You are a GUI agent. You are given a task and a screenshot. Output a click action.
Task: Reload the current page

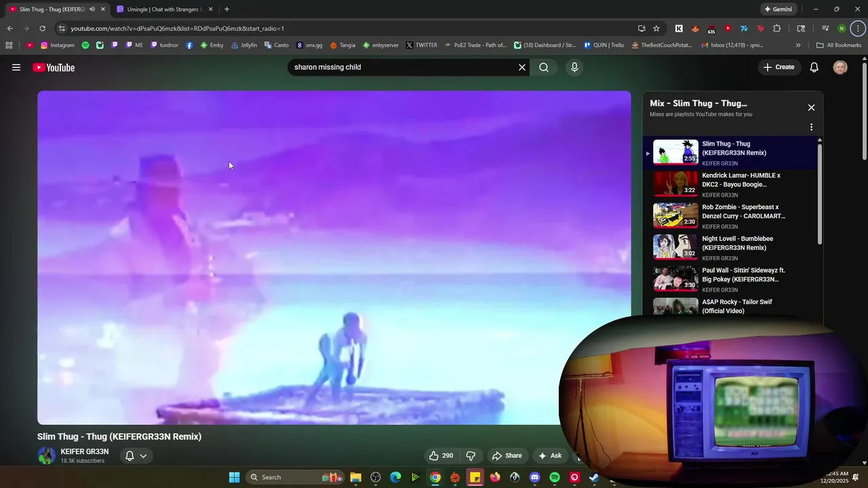click(x=42, y=28)
